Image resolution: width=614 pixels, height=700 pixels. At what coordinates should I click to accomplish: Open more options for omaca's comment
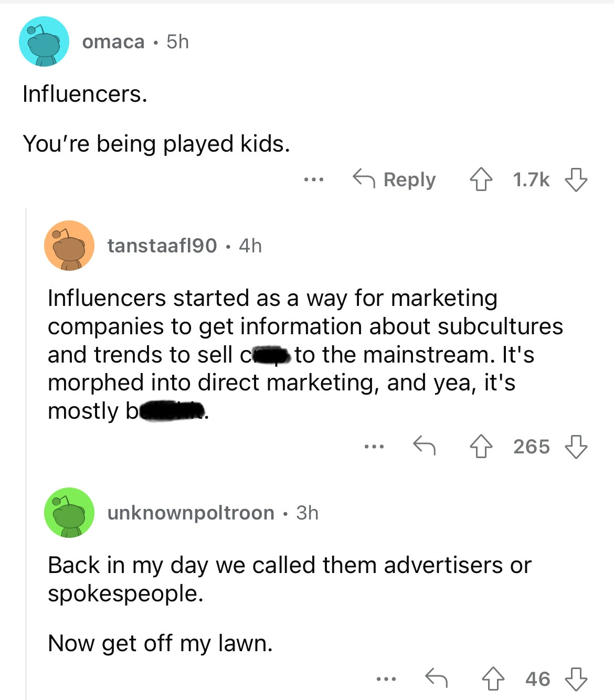tap(313, 180)
